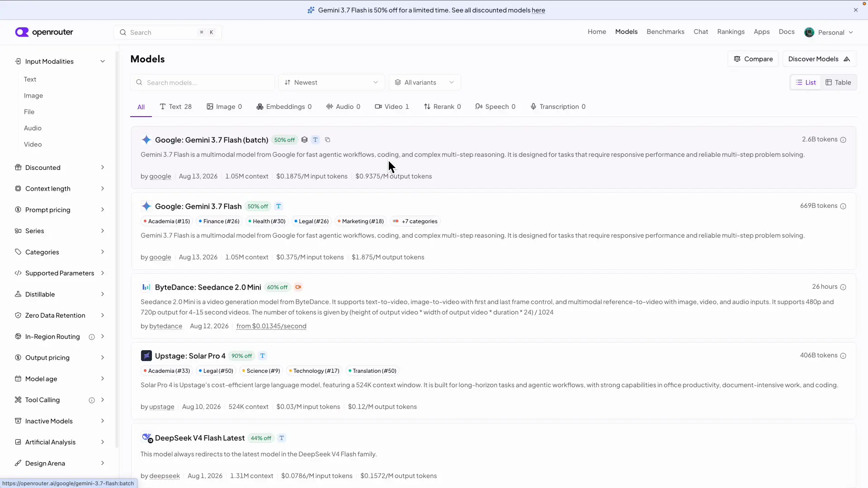Select the All tab

pyautogui.click(x=141, y=107)
